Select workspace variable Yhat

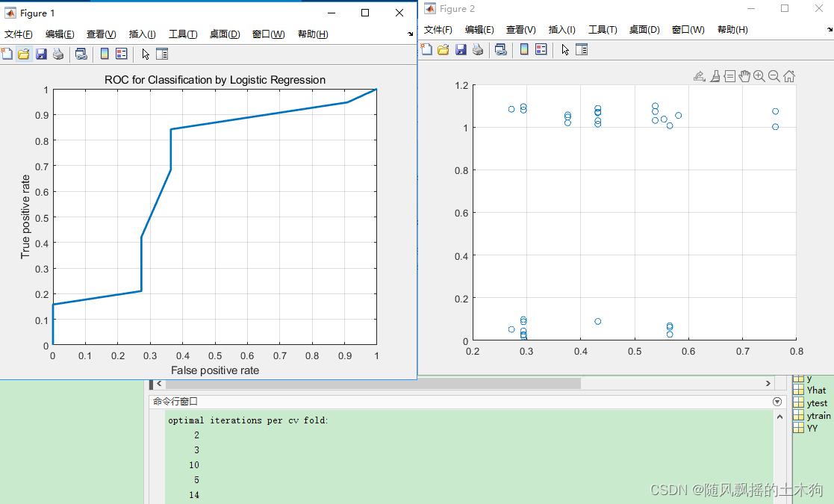coord(809,391)
